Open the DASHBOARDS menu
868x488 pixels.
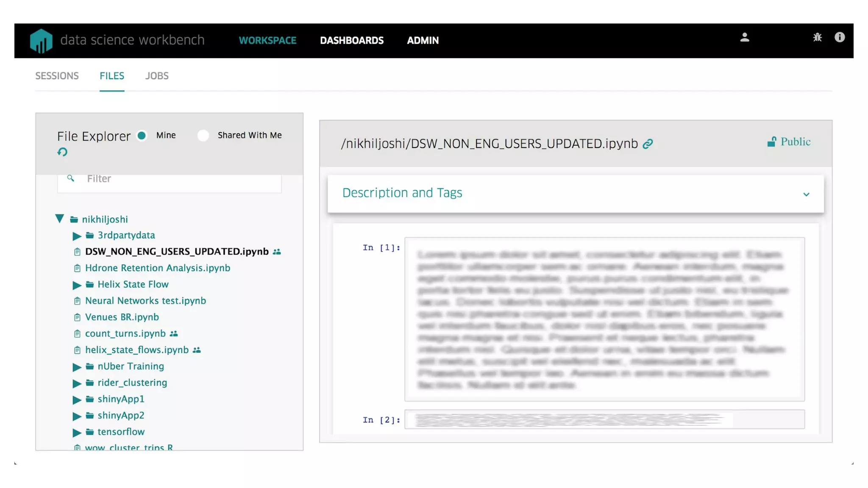tap(351, 41)
